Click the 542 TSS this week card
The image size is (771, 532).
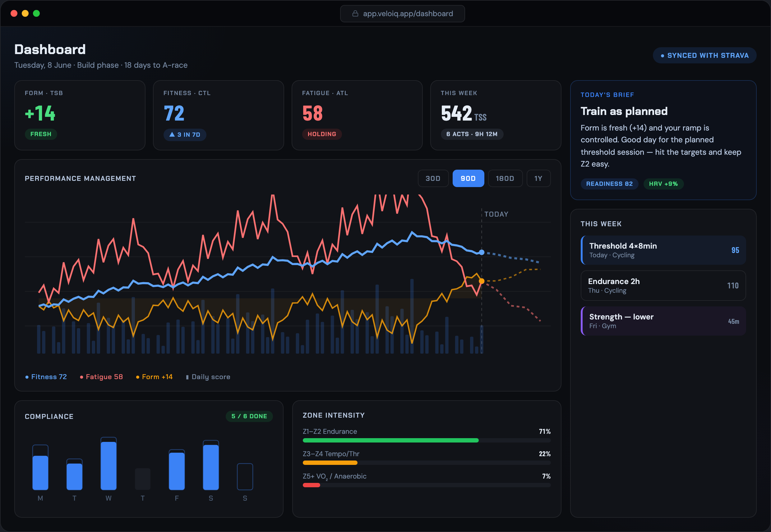point(496,115)
